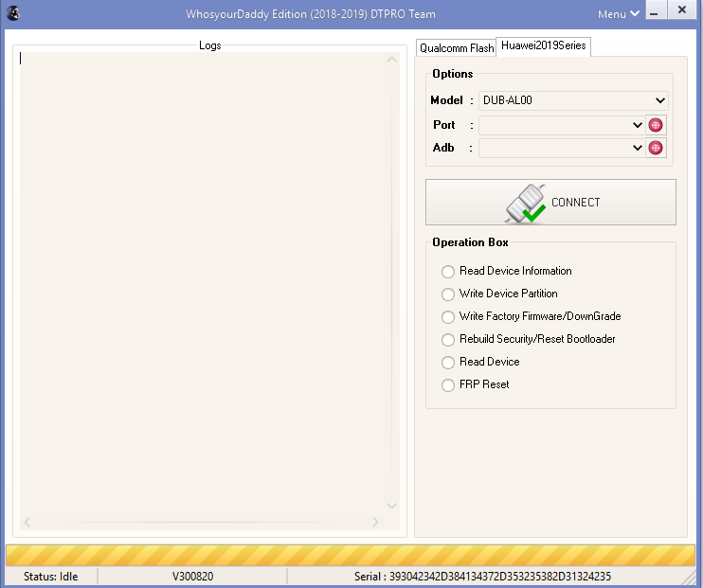
Task: Switch to the Qualcomm Flash tab
Action: coord(457,48)
